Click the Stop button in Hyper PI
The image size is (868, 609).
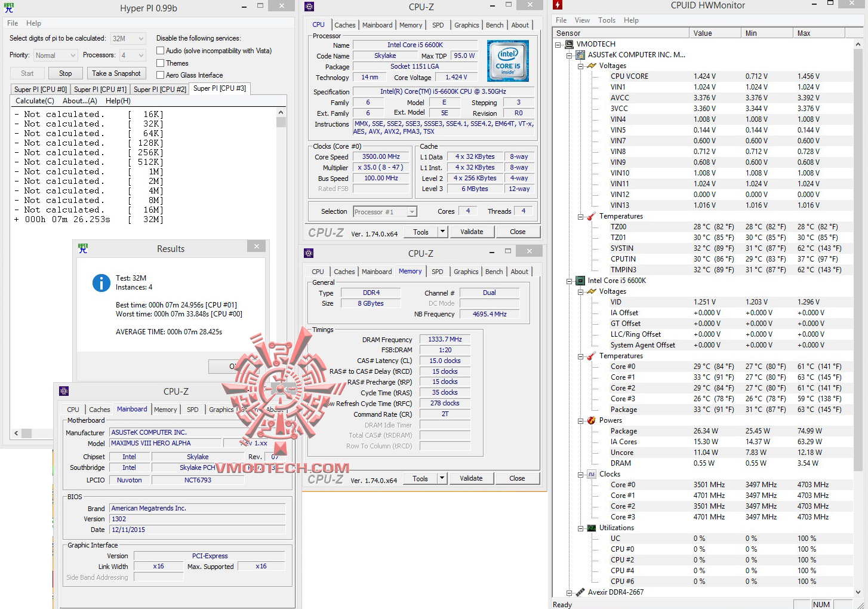(x=66, y=73)
